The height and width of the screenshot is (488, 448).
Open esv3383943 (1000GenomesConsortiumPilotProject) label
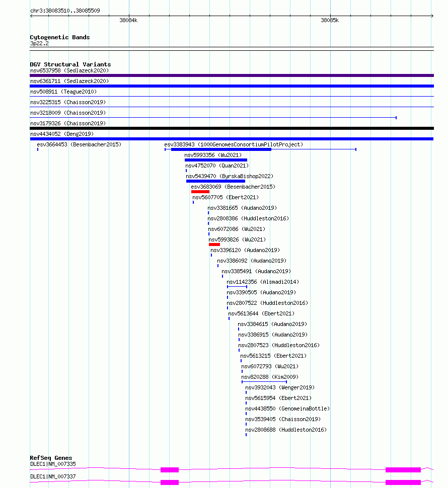click(234, 145)
